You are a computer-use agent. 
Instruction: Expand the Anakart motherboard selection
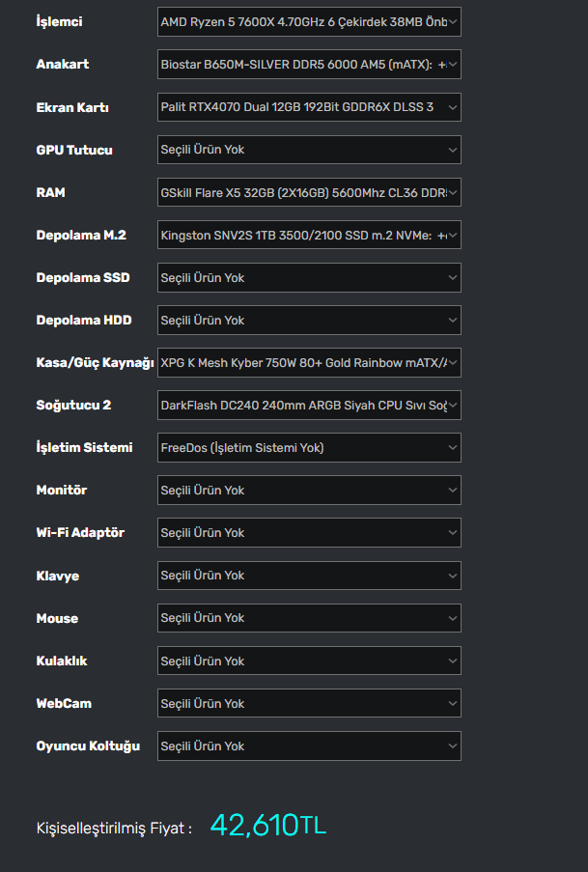point(309,65)
